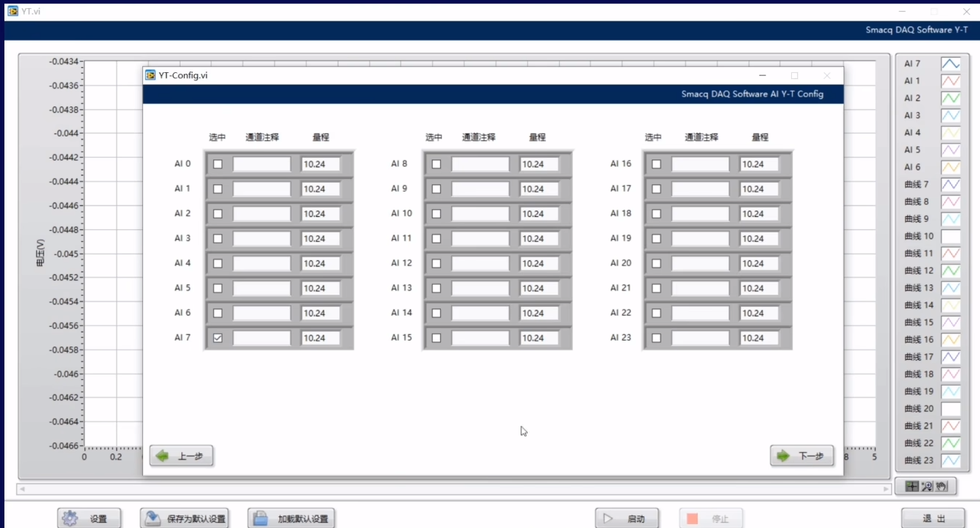980x528 pixels.
Task: Click the AI 5 plot legend curve icon
Action: pyautogui.click(x=951, y=150)
